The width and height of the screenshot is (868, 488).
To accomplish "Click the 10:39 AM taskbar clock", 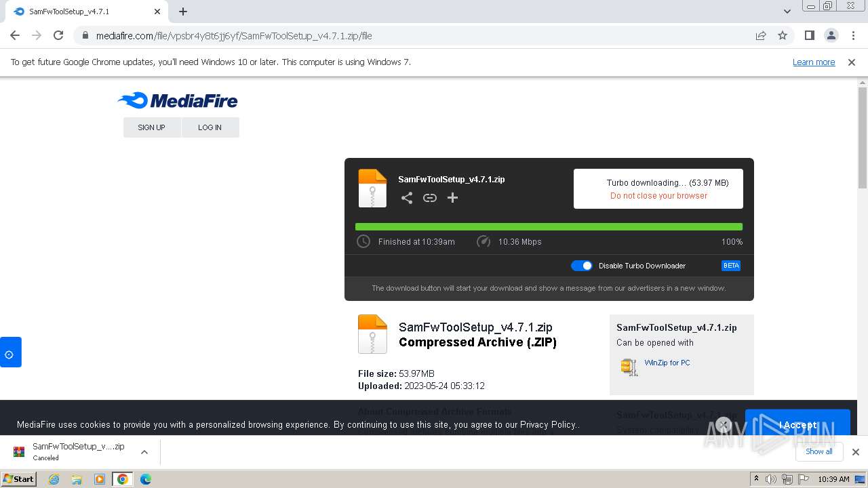I will [833, 479].
